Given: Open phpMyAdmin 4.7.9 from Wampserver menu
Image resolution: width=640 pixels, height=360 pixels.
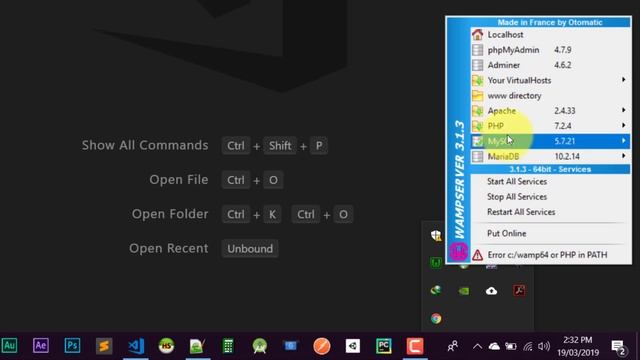Looking at the screenshot, I should [550, 50].
